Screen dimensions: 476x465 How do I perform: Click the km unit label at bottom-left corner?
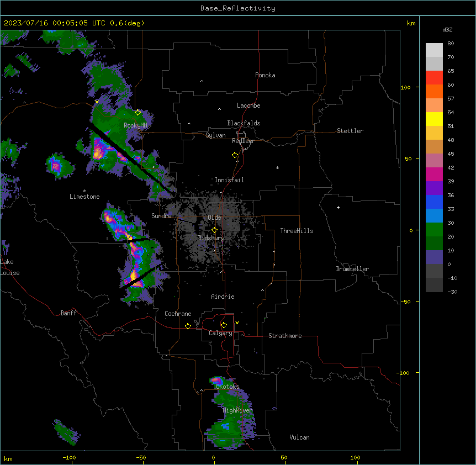pos(8,458)
